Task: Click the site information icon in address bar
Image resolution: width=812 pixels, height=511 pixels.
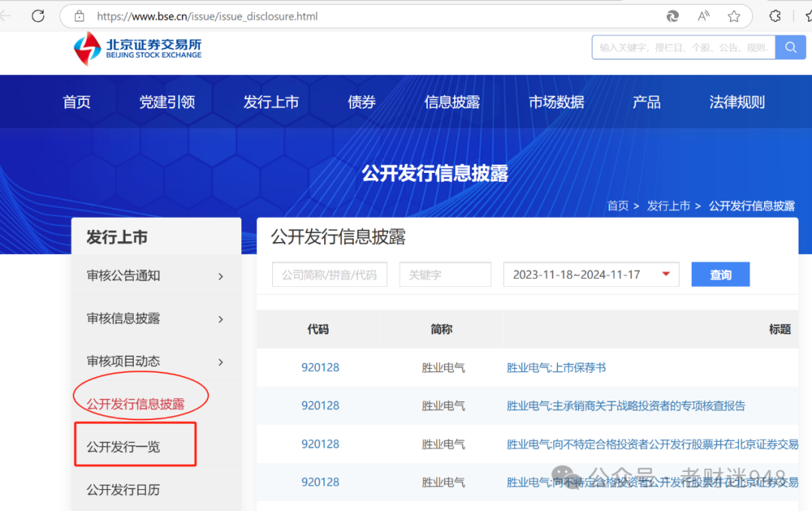Action: (x=79, y=16)
